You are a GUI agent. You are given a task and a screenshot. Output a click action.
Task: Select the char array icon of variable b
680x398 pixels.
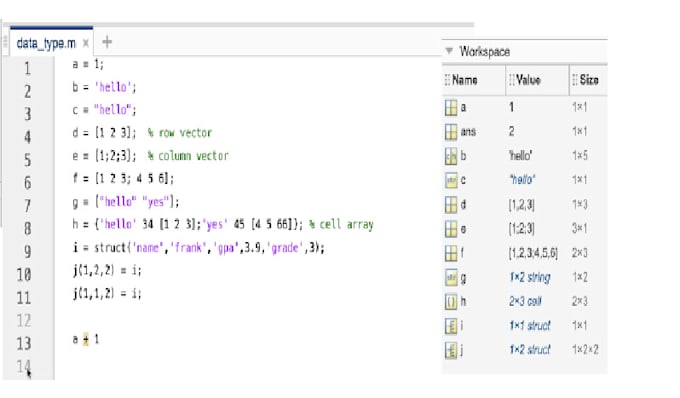[451, 156]
